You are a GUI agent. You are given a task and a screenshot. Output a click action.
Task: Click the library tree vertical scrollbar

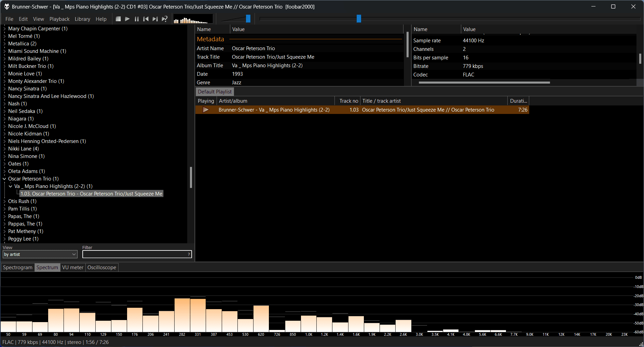[191, 177]
